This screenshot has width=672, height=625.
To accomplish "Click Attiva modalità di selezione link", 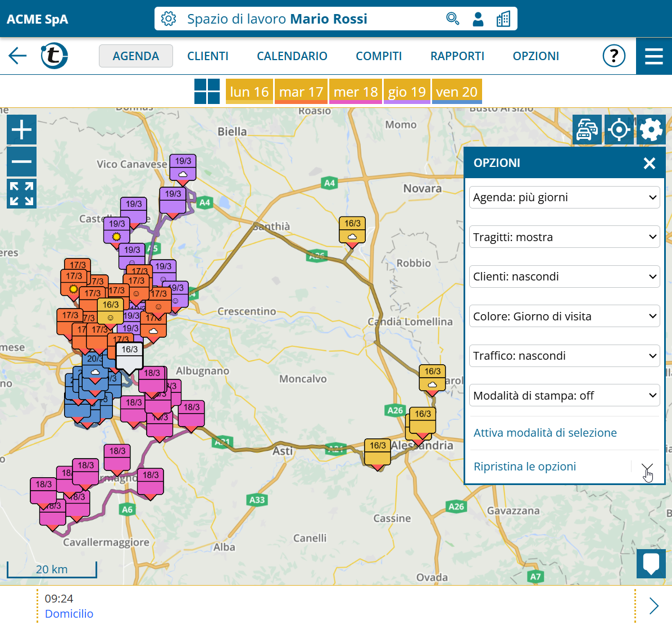I will 544,433.
